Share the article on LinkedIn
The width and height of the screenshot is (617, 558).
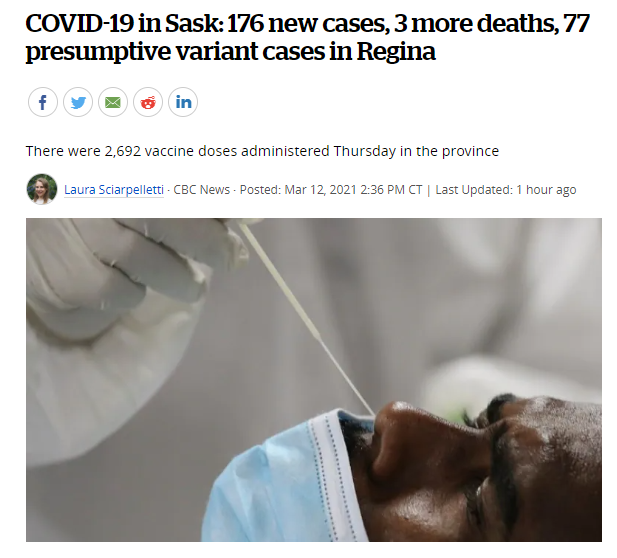point(183,102)
